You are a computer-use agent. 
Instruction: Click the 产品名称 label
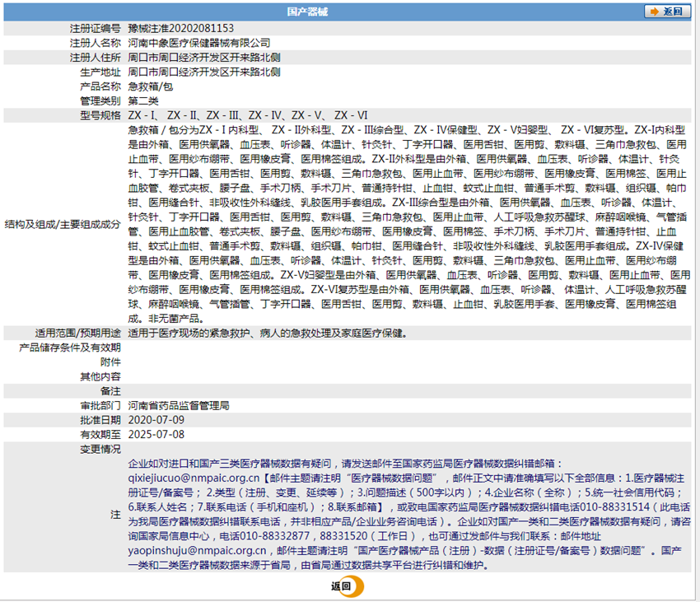[x=100, y=86]
